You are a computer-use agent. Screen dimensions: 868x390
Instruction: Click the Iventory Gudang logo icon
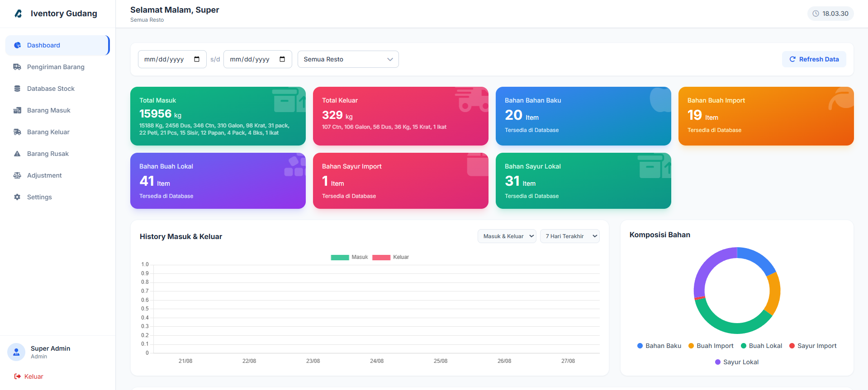pos(18,14)
